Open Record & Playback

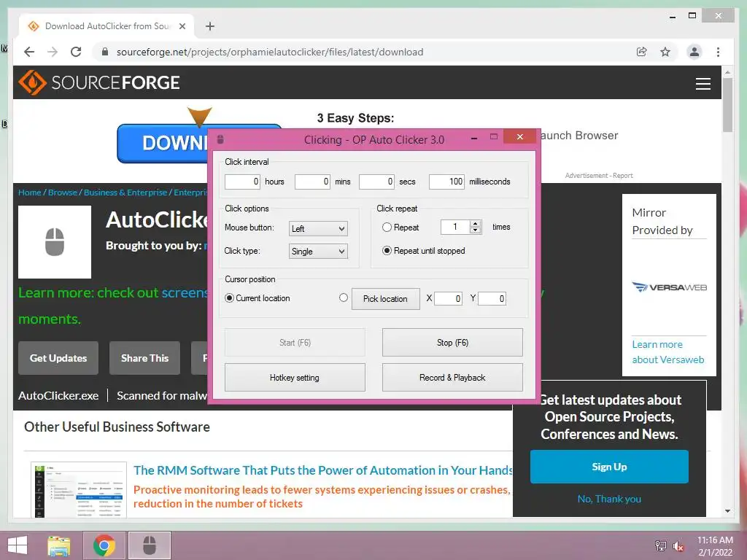pos(452,378)
